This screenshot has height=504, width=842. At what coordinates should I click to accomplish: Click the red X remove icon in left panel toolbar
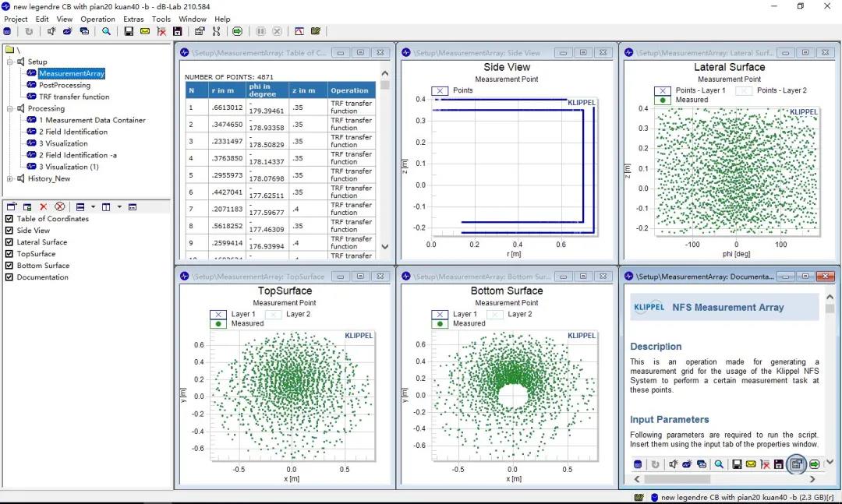pos(44,206)
